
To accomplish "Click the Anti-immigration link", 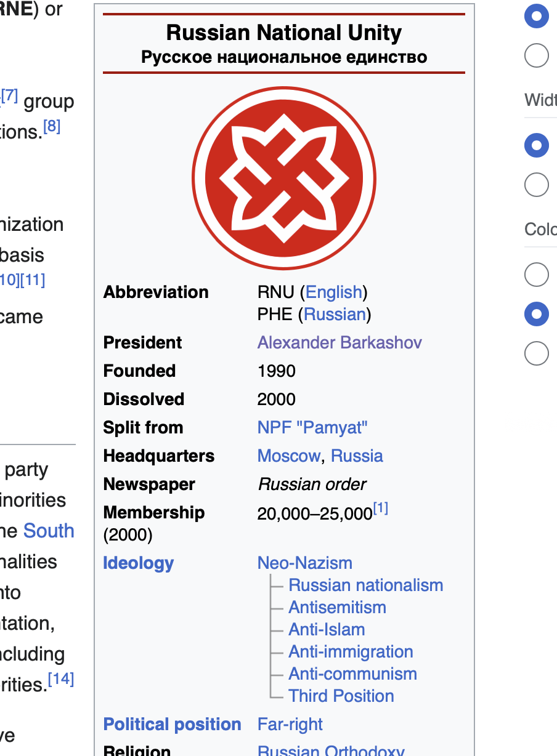I will coord(351,651).
